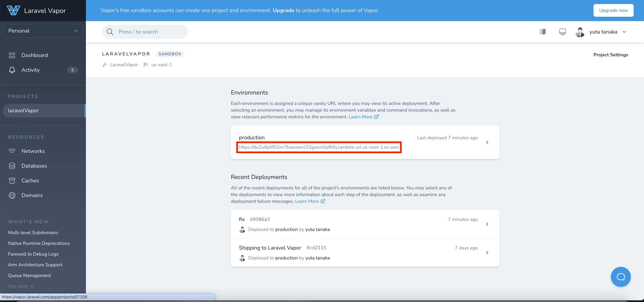The width and height of the screenshot is (644, 302).
Task: Click Learn More under Recent Deployments
Action: point(307,201)
